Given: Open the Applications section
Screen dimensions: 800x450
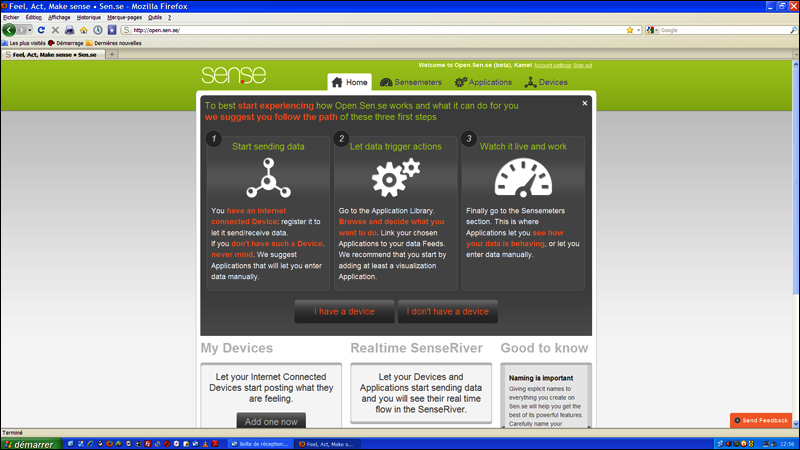Looking at the screenshot, I should [483, 82].
